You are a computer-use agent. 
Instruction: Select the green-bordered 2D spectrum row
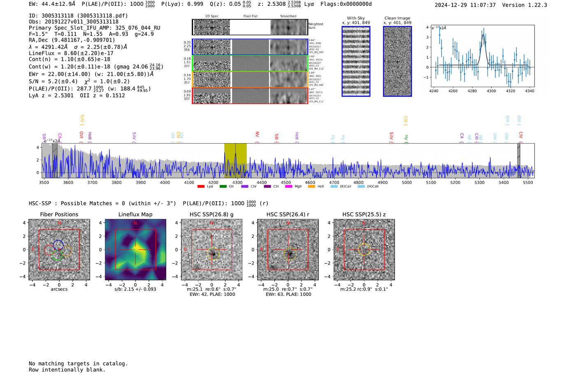pos(250,63)
